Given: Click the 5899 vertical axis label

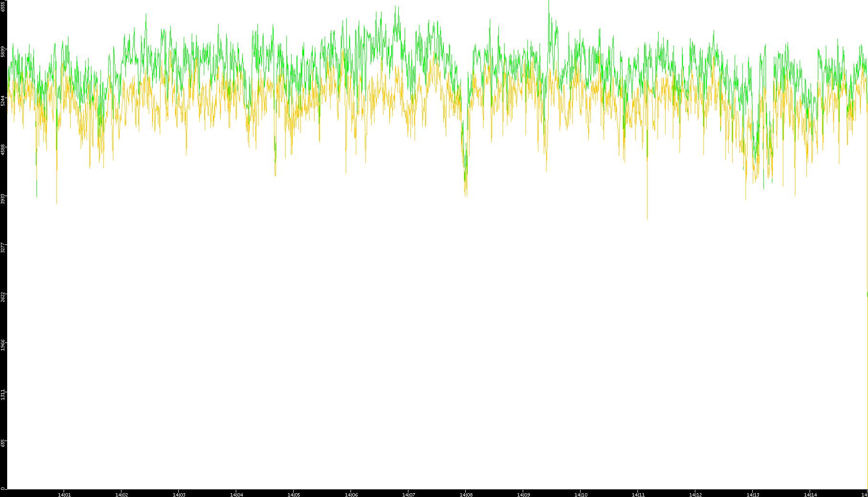Looking at the screenshot, I should [x=3, y=52].
